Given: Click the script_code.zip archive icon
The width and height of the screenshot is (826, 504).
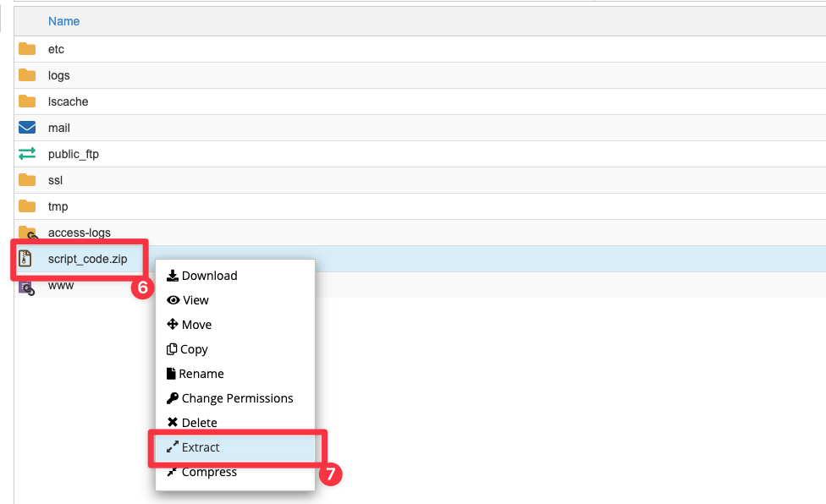Looking at the screenshot, I should tap(27, 259).
